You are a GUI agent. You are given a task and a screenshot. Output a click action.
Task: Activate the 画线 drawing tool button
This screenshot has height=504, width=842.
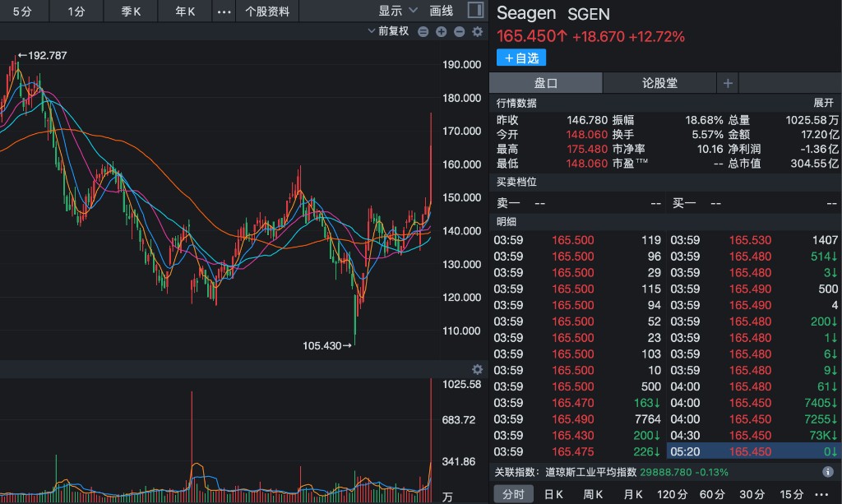(x=442, y=12)
